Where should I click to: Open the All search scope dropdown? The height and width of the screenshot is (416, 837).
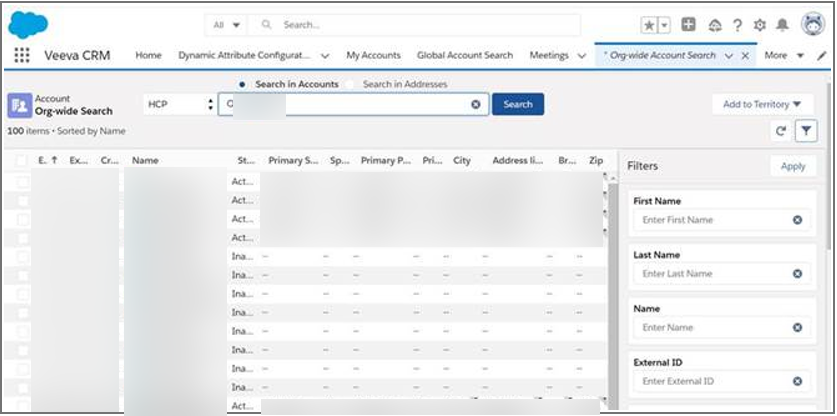(227, 24)
